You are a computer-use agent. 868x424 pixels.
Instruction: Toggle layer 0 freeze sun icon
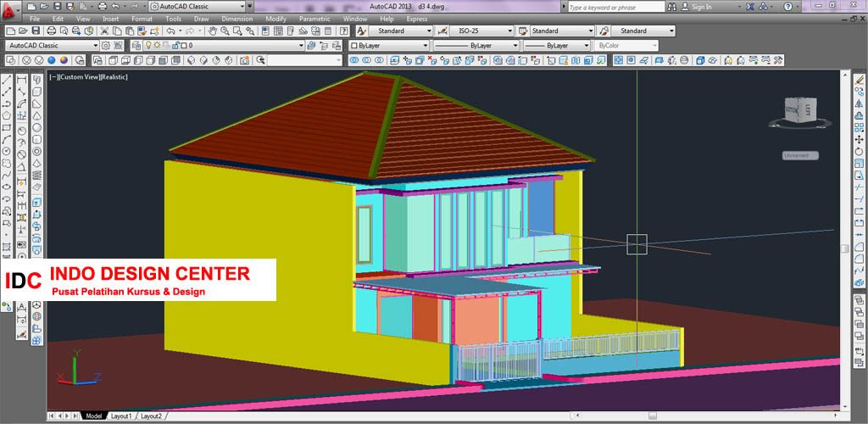[x=157, y=46]
